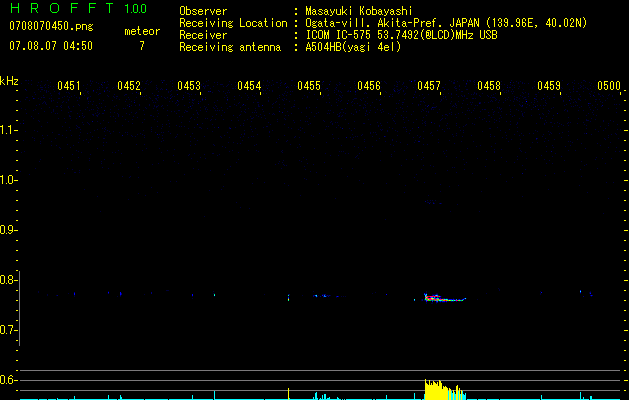Click the meteor count value 7
This screenshot has height=400, width=629.
(142, 46)
